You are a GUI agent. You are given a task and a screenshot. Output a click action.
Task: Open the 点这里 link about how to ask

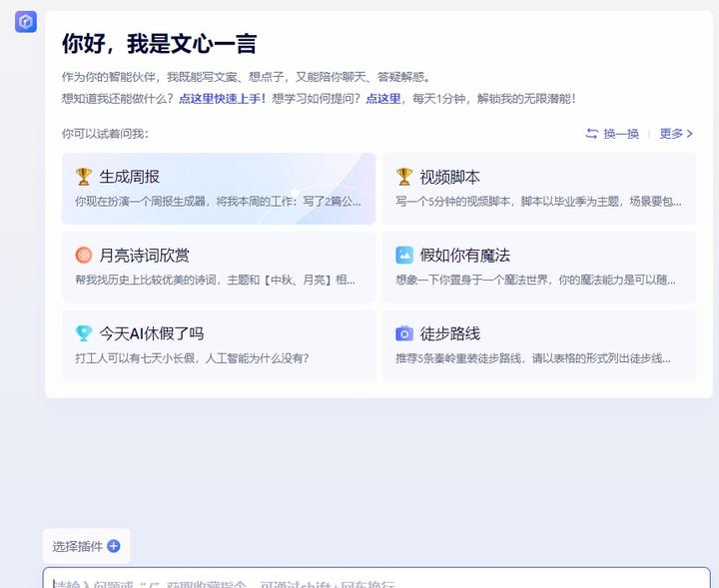(382, 99)
